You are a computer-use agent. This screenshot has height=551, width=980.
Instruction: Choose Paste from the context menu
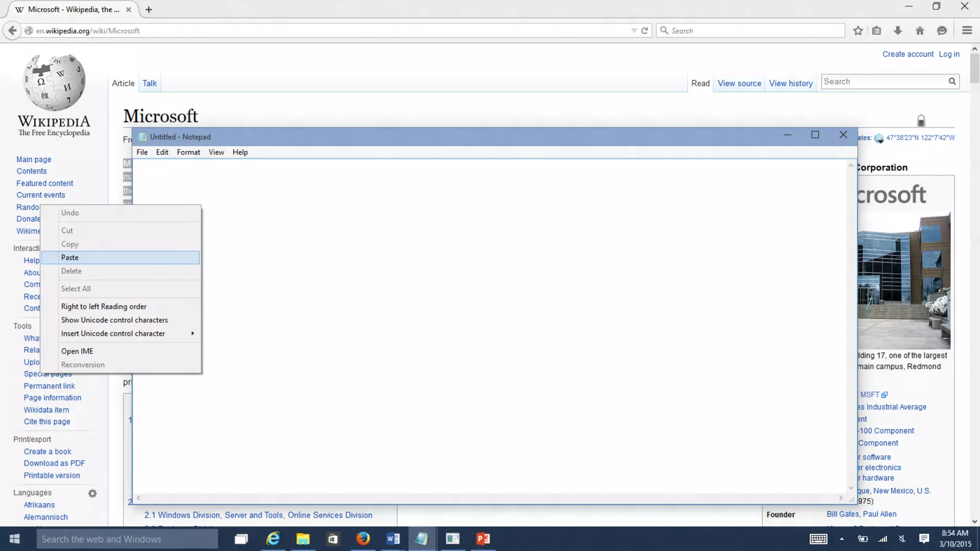[70, 257]
